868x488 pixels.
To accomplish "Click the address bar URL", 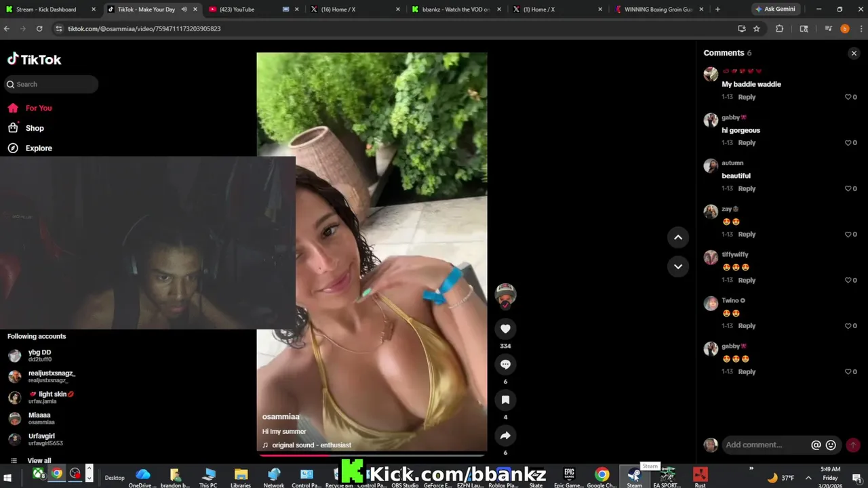I will [144, 29].
